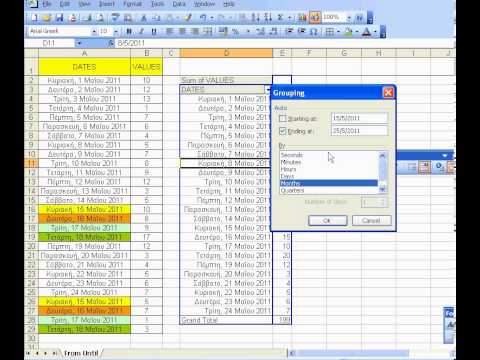This screenshot has height=360, width=480.
Task: Check the 'Starting at' checkbox
Action: (x=283, y=118)
